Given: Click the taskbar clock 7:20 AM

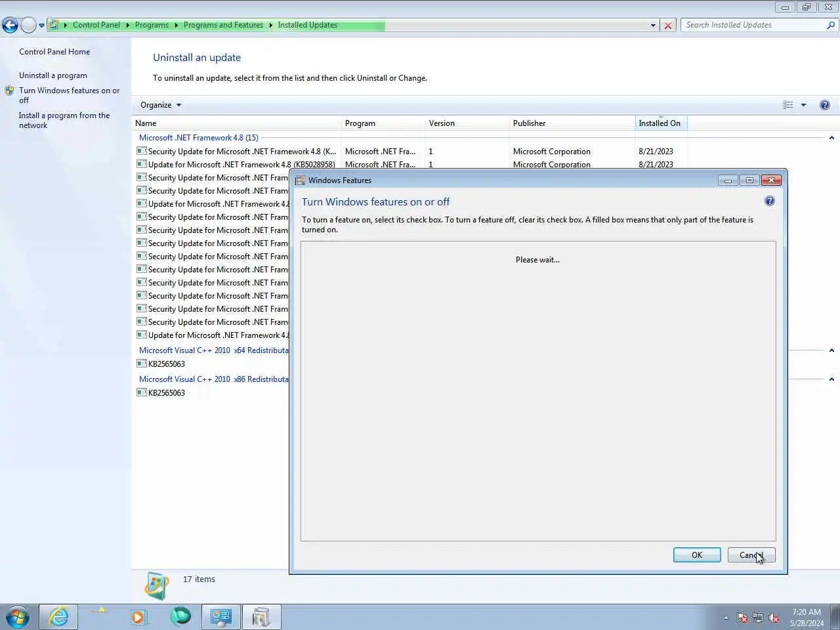Looking at the screenshot, I should click(807, 618).
